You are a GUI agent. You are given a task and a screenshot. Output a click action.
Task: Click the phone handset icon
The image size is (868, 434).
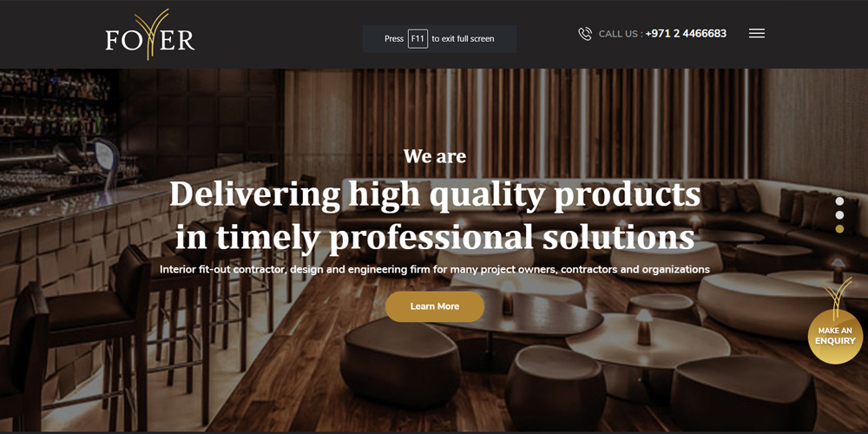tap(584, 34)
